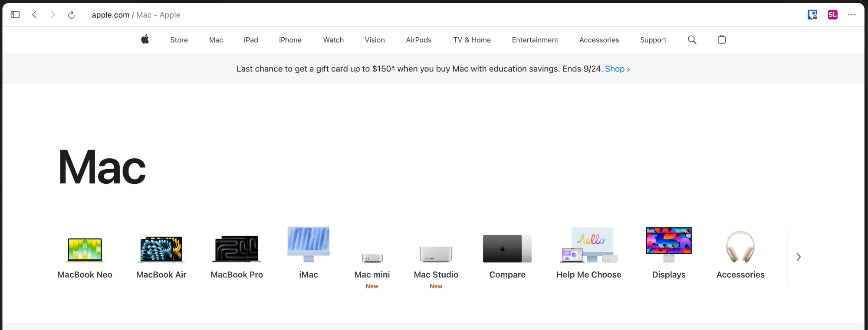Viewport: 868px width, 330px height.
Task: Follow the Shop link in the banner
Action: tap(618, 69)
